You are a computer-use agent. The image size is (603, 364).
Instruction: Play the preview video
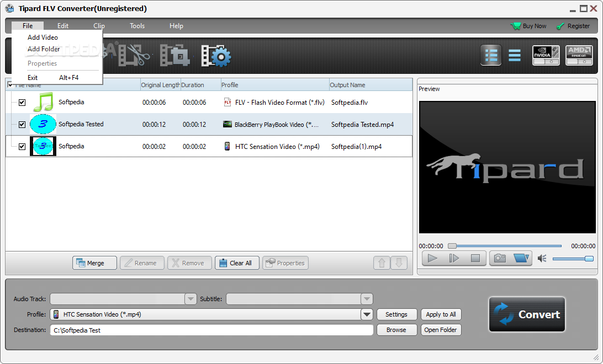tap(432, 259)
